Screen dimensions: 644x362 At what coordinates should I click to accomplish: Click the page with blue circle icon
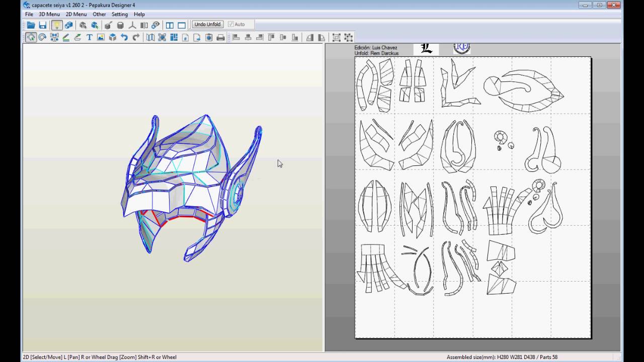coord(208,37)
